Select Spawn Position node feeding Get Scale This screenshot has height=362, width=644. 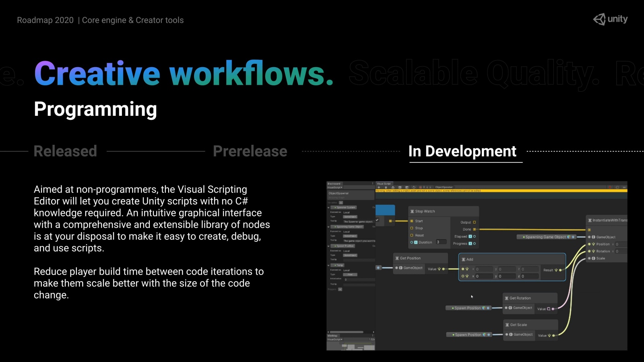pyautogui.click(x=469, y=335)
